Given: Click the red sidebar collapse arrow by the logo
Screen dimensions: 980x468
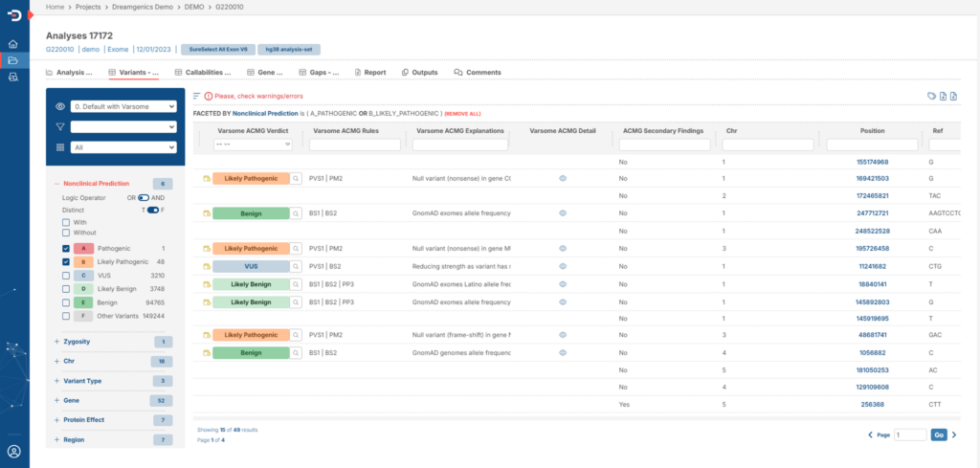Looking at the screenshot, I should (x=30, y=15).
